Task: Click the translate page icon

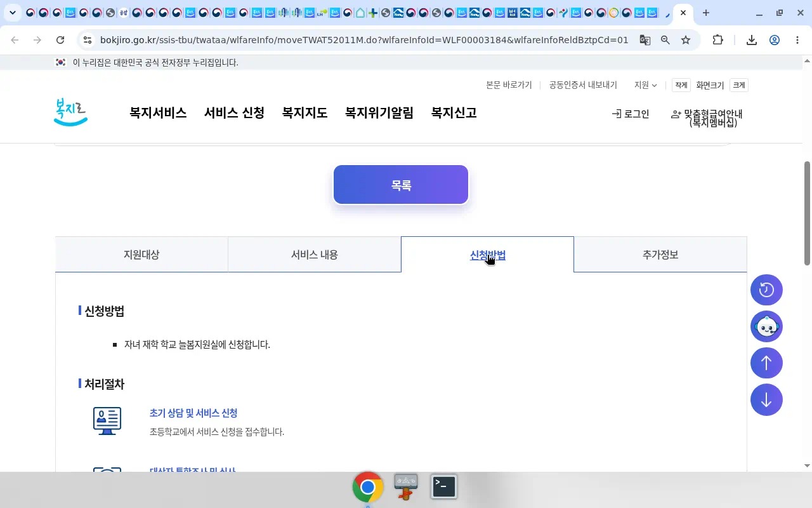Action: (645, 40)
